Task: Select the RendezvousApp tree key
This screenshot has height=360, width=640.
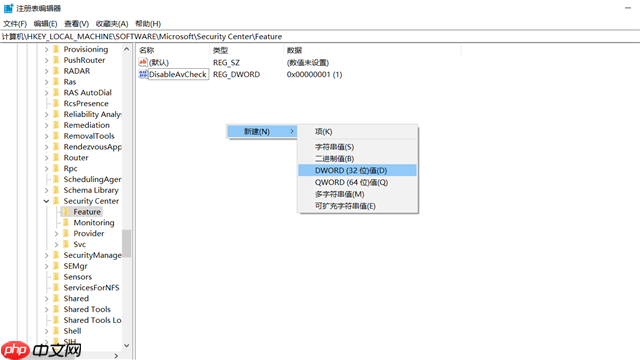Action: tap(93, 147)
